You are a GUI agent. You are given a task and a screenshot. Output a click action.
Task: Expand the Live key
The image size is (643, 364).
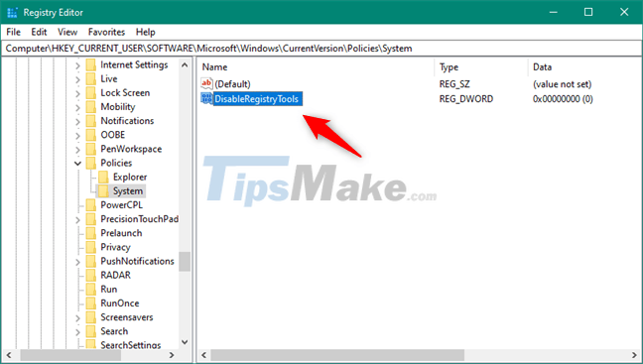coord(78,79)
